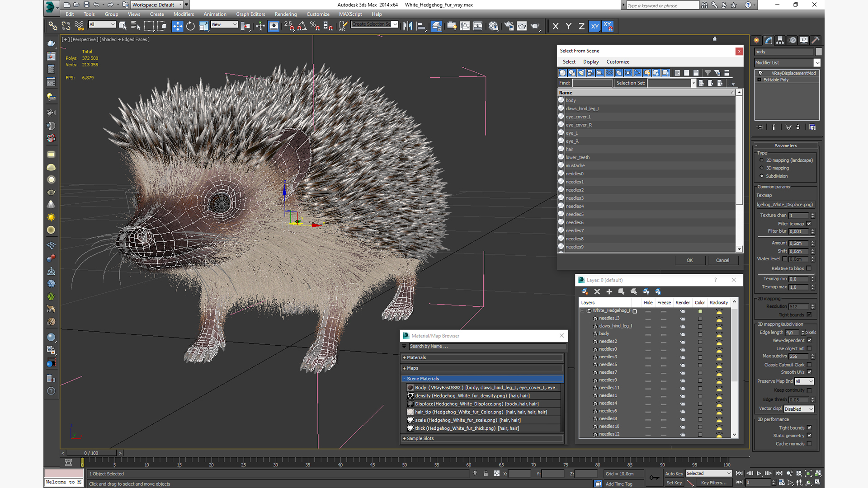The height and width of the screenshot is (488, 868).
Task: Toggle the Percent Snap tool
Action: pyautogui.click(x=315, y=26)
